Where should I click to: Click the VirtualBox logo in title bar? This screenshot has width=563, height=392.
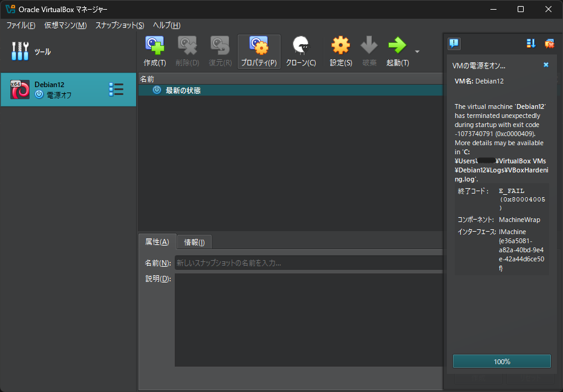point(10,9)
